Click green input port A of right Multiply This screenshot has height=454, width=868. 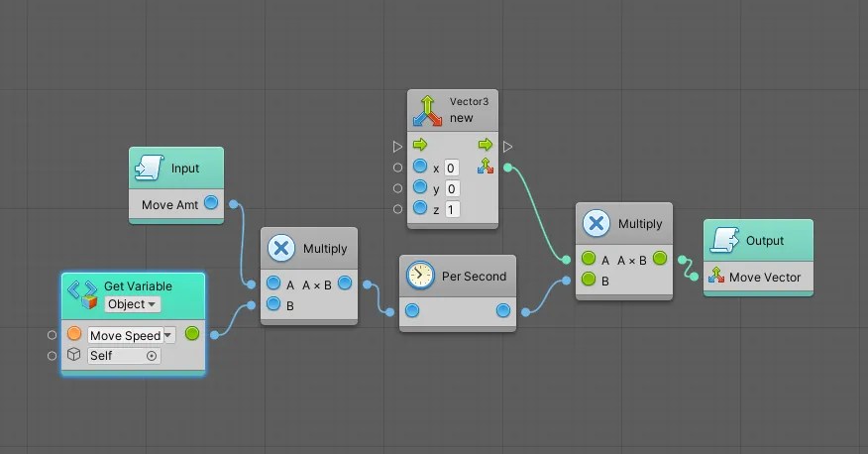tap(589, 258)
